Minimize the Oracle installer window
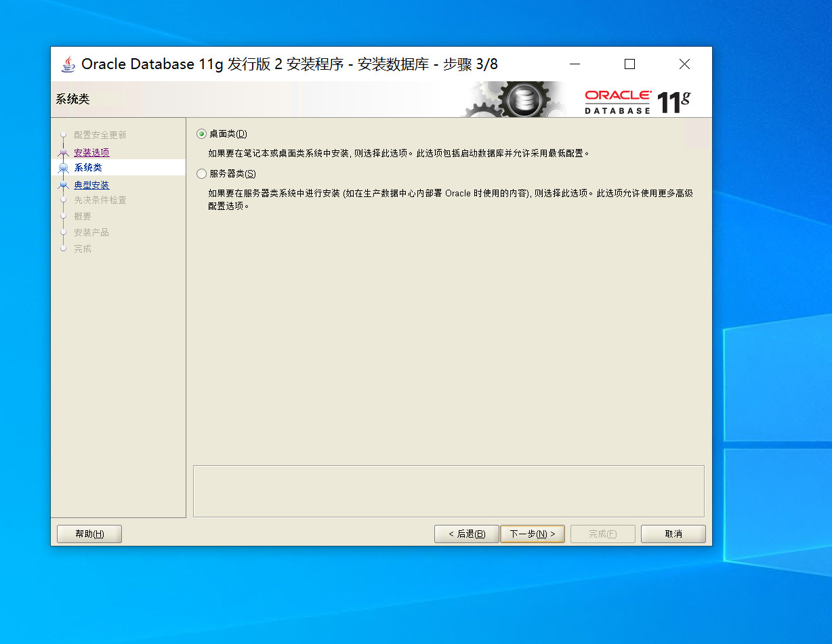Screen dimensions: 832x644 point(575,64)
